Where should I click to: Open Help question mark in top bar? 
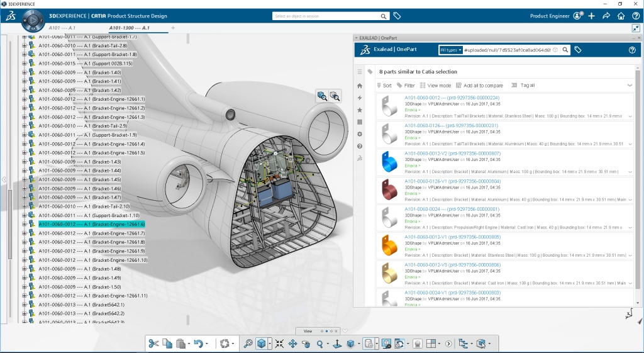[x=635, y=16]
